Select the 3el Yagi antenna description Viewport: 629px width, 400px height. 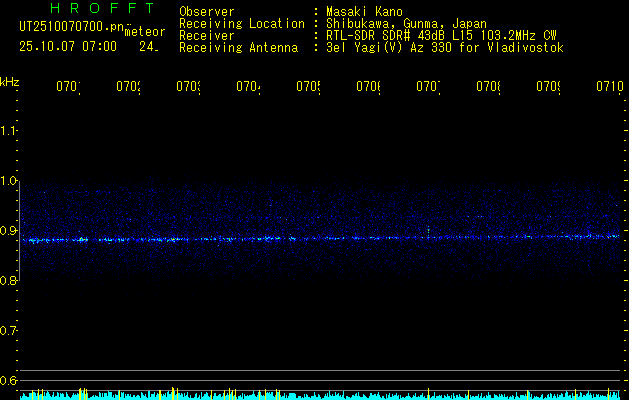tap(445, 48)
